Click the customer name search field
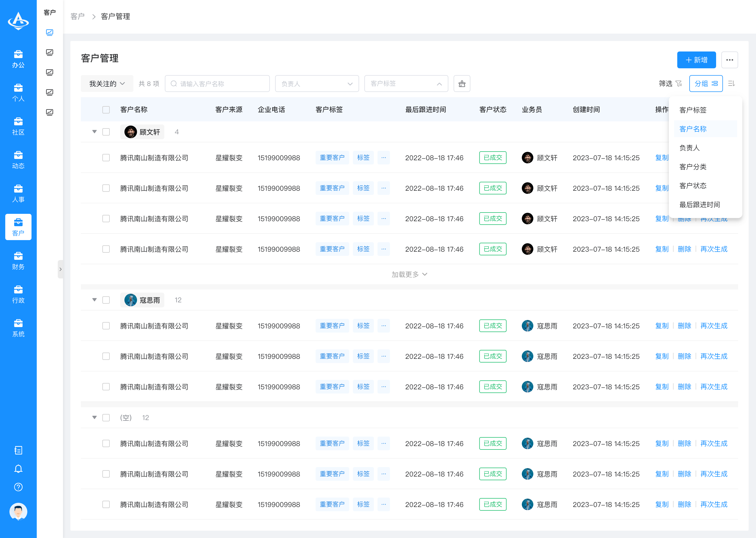 pyautogui.click(x=217, y=84)
